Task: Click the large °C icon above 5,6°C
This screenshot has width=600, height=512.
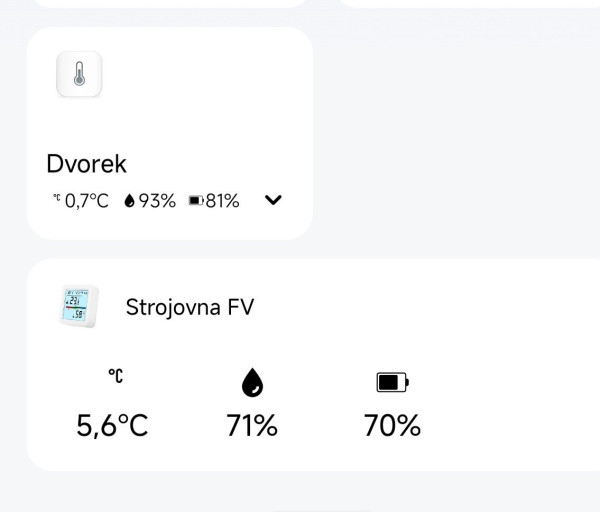Action: (116, 376)
